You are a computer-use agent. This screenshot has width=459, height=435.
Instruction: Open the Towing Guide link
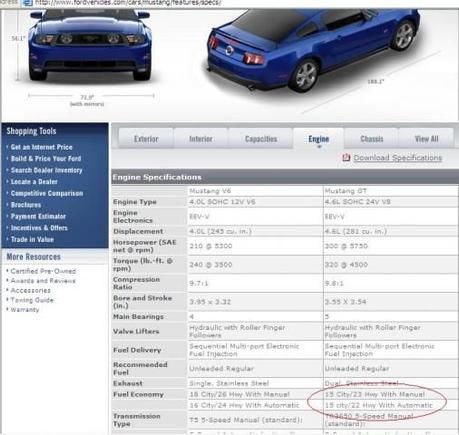tap(32, 300)
